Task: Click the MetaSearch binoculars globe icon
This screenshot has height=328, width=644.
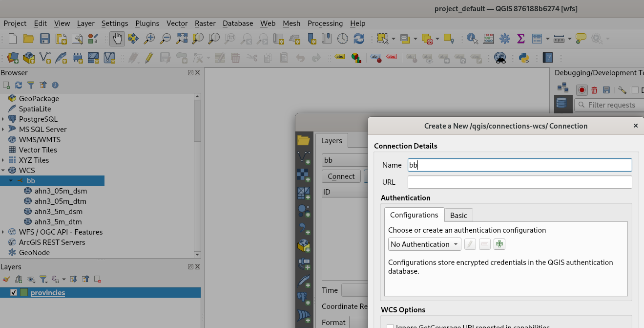Action: [x=500, y=58]
